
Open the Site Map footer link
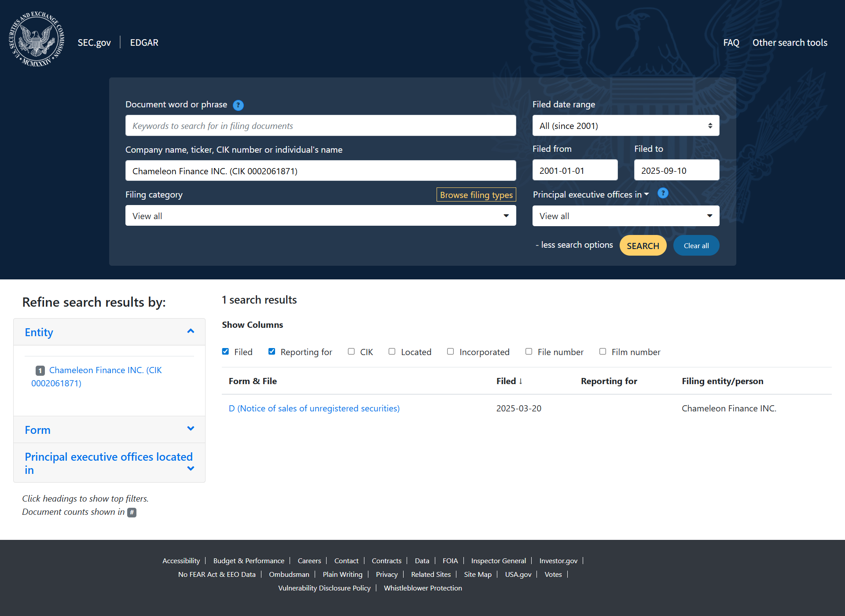(x=478, y=574)
